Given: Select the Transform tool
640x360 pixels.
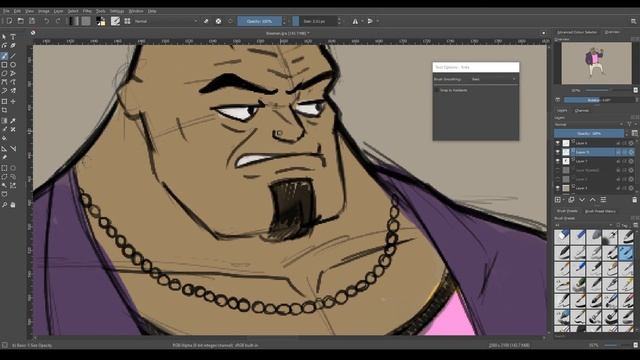Looking at the screenshot, I should [4, 101].
